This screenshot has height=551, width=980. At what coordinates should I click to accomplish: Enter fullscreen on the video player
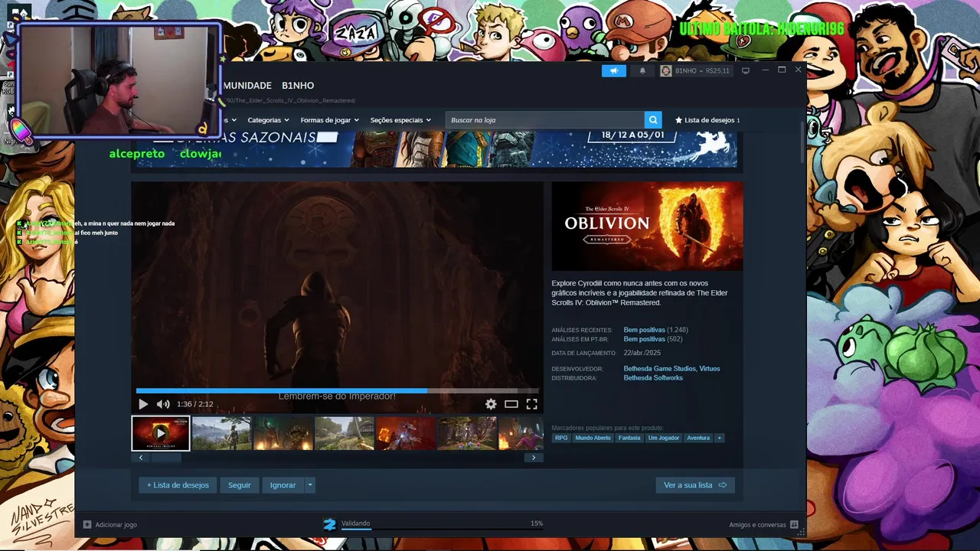pos(531,404)
